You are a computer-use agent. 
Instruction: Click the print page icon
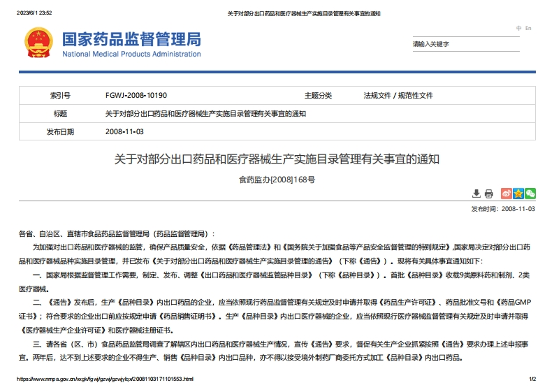click(488, 194)
